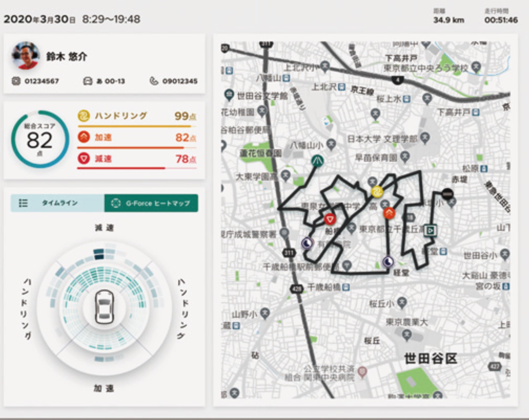529x420 pixels.
Task: Click the yellow handling marker on the map
Action: tap(377, 192)
